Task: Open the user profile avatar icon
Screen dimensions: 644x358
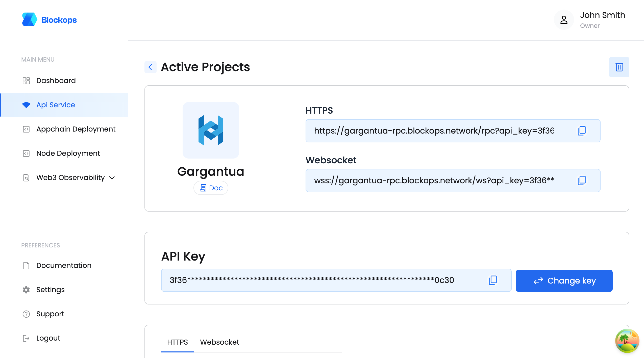Action: tap(564, 20)
